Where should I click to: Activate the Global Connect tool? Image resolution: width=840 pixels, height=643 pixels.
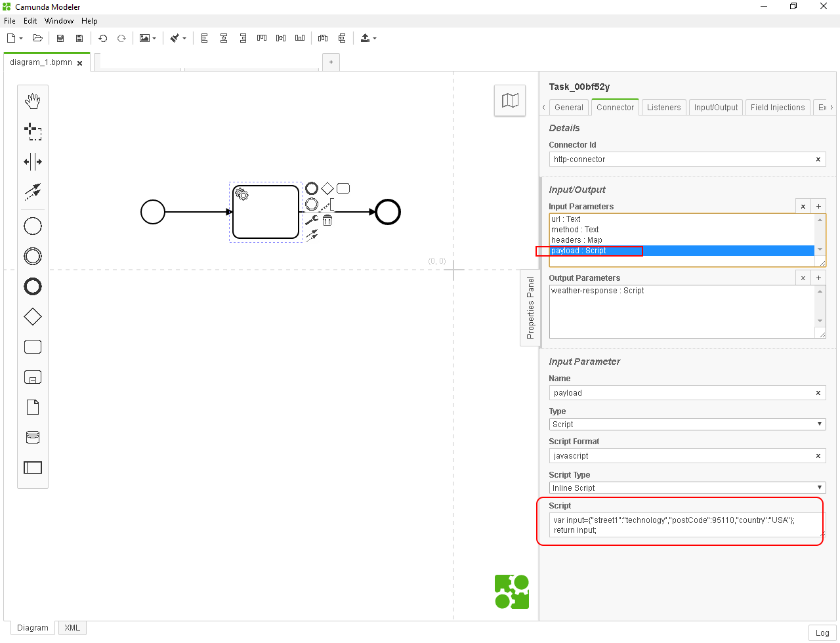[x=33, y=192]
